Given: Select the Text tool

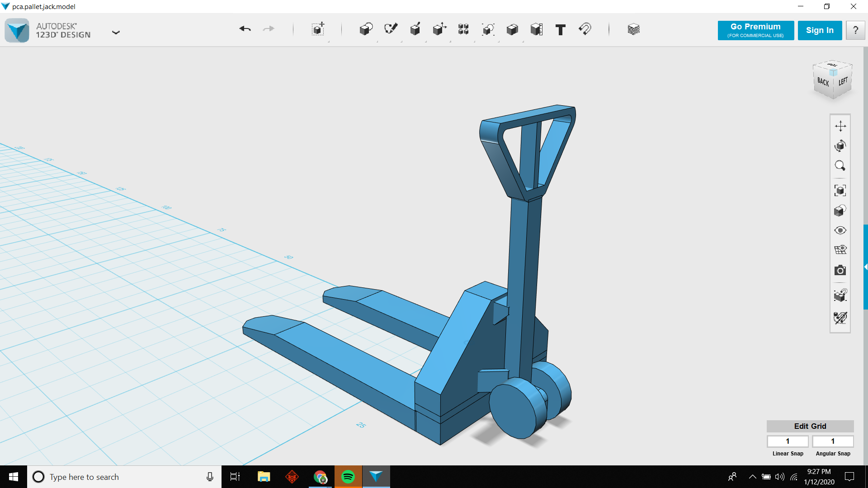Looking at the screenshot, I should pos(561,30).
